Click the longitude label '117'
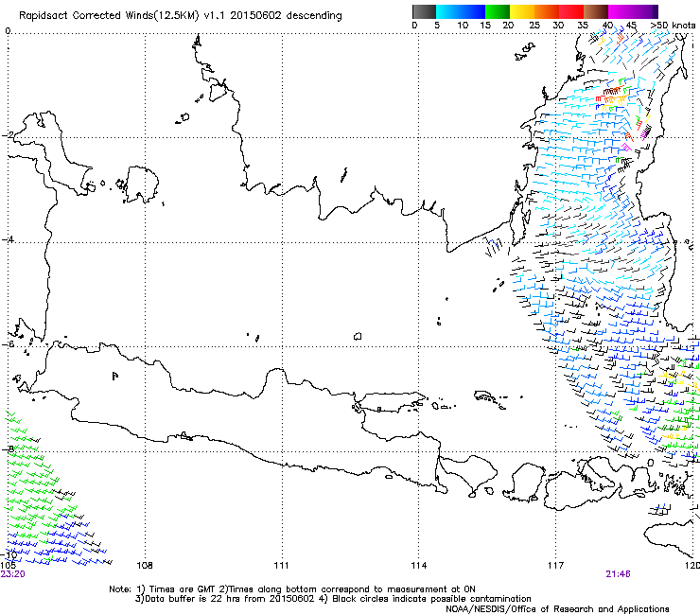Image resolution: width=700 pixels, height=615 pixels. click(x=555, y=566)
